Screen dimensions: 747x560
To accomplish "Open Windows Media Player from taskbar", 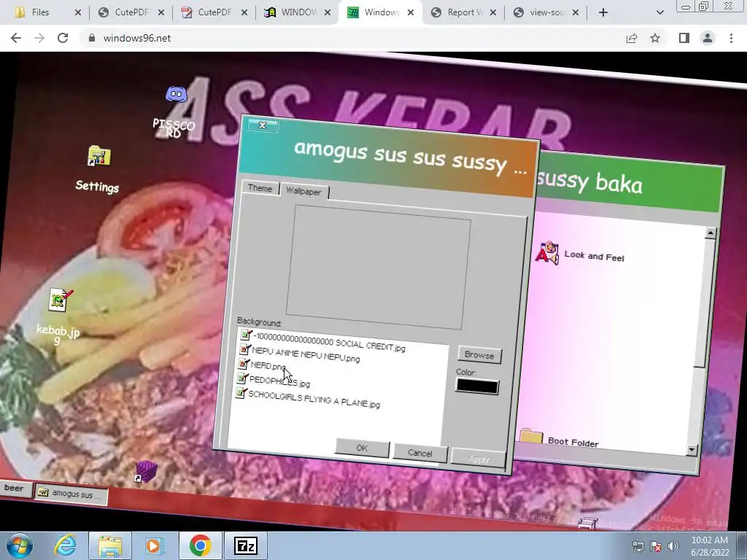I will click(x=155, y=545).
